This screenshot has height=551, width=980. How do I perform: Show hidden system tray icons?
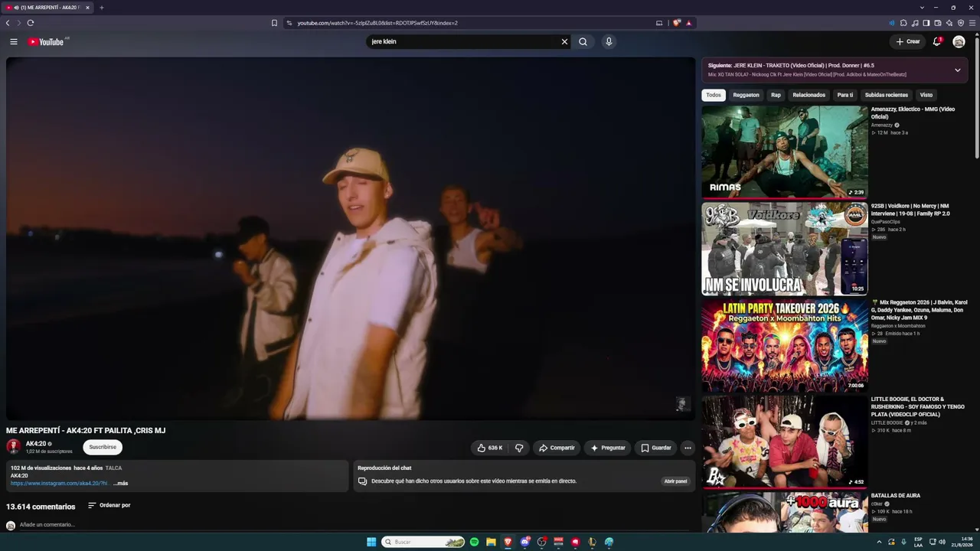tap(879, 542)
